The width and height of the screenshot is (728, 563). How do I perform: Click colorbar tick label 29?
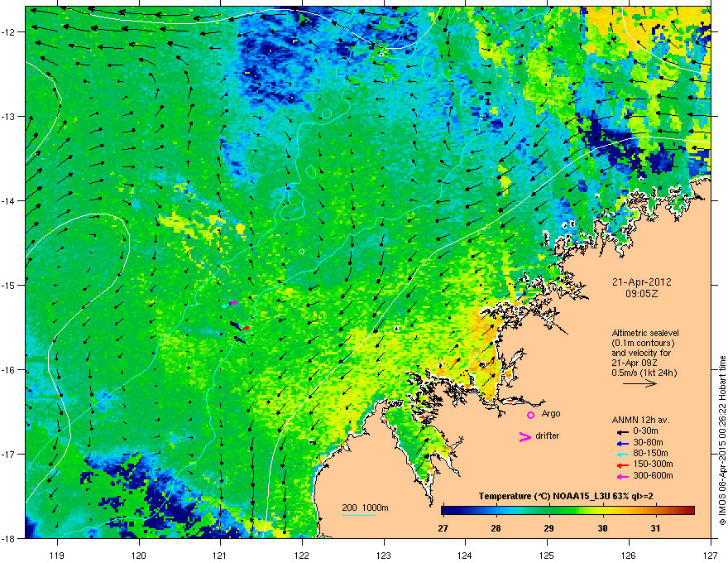click(x=548, y=528)
